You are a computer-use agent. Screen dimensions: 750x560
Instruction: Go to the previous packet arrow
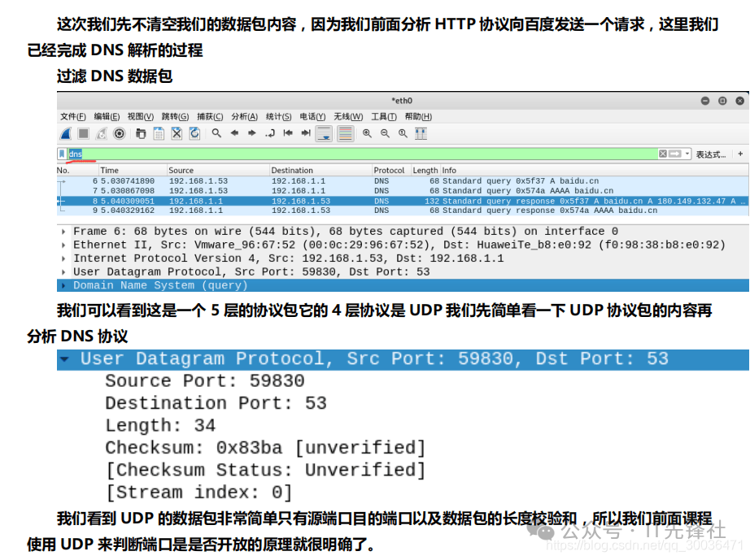[x=234, y=133]
